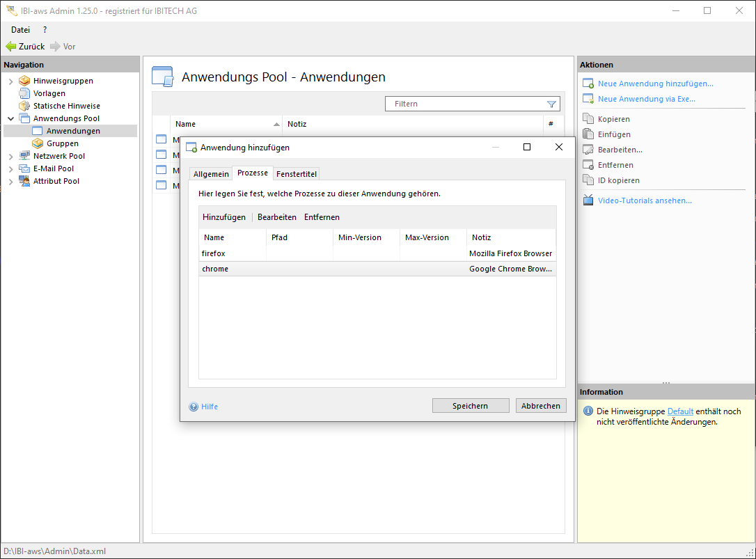This screenshot has height=559, width=756.
Task: Click the filter funnel icon
Action: (x=551, y=104)
